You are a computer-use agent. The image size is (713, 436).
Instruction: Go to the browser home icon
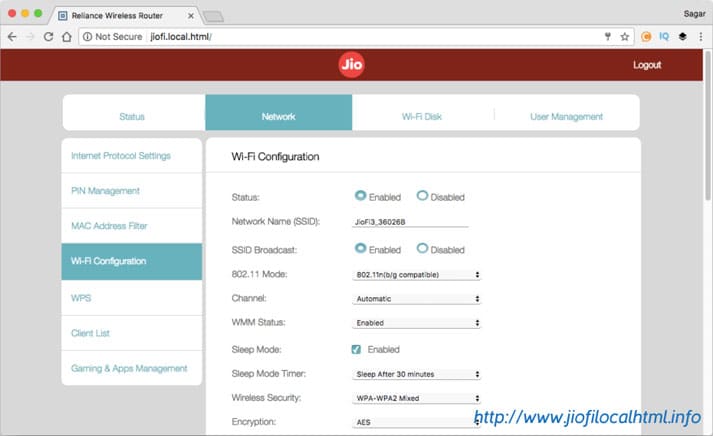(67, 37)
